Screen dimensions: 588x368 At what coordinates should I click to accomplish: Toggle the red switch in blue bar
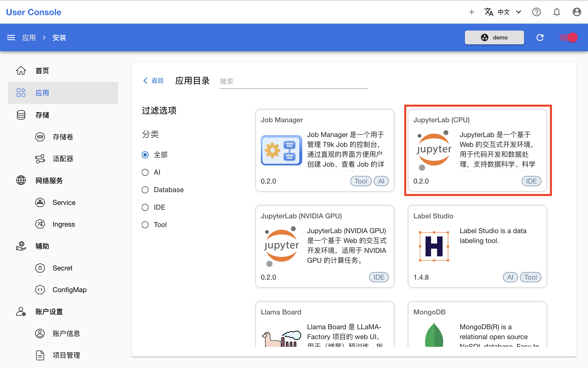pos(569,37)
